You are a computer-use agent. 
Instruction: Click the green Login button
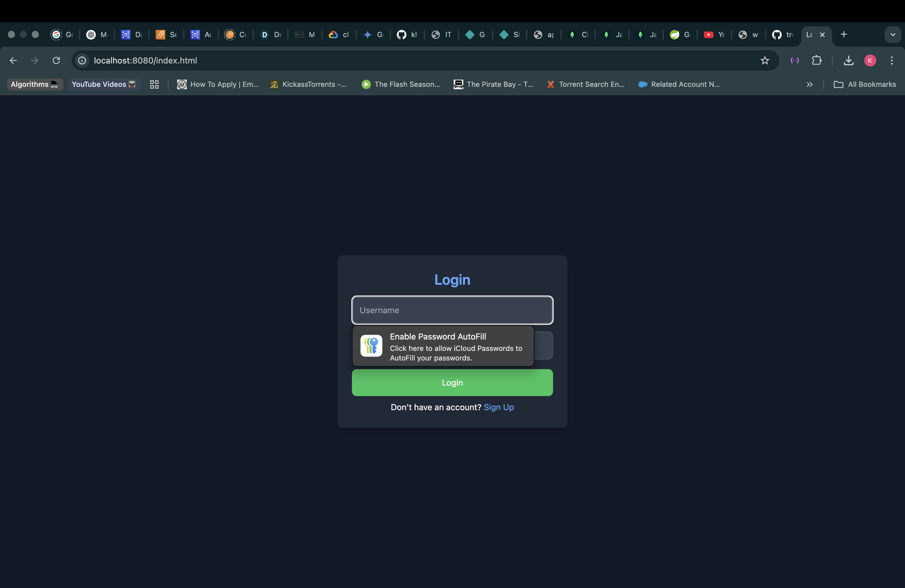pos(452,383)
